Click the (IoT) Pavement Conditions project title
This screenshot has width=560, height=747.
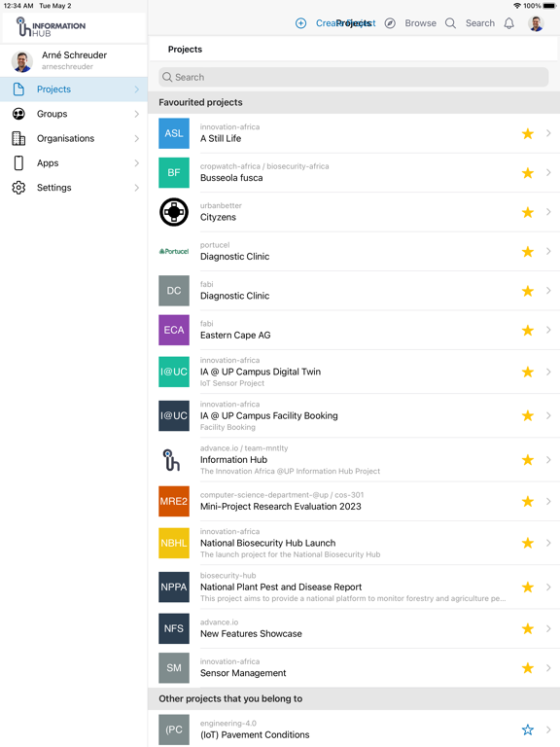tap(255, 734)
